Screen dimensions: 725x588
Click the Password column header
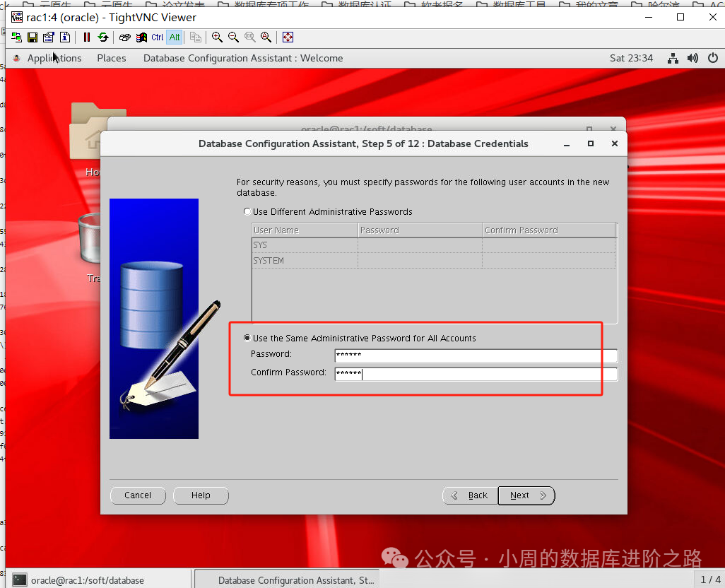(x=420, y=230)
